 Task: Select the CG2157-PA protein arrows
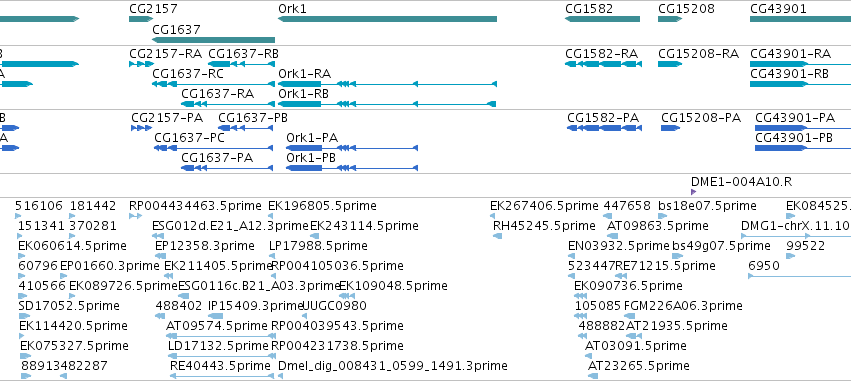pos(141,128)
